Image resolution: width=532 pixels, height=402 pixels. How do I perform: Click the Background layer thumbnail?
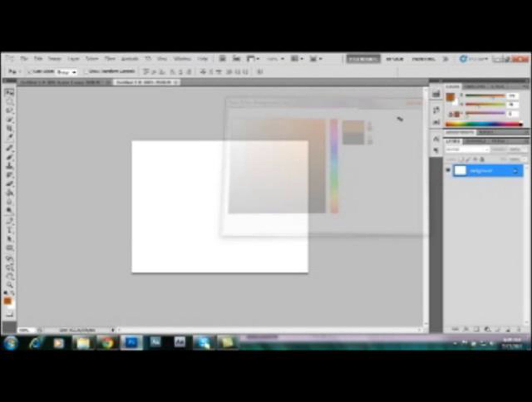pos(460,171)
